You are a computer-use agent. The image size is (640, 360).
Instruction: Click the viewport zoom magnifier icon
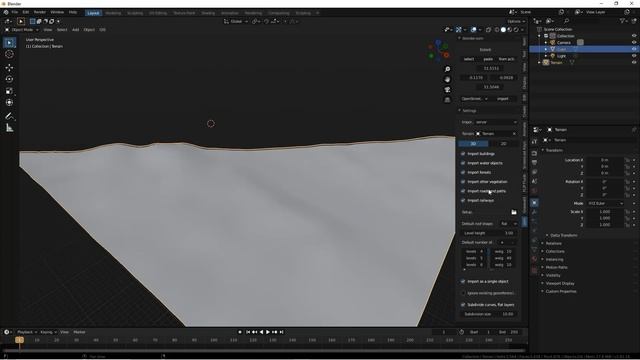click(447, 69)
